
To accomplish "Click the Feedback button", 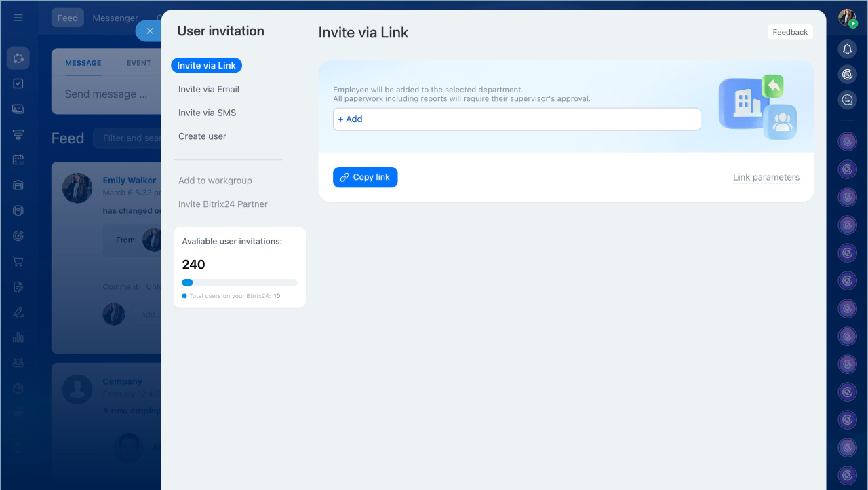I will coord(790,32).
